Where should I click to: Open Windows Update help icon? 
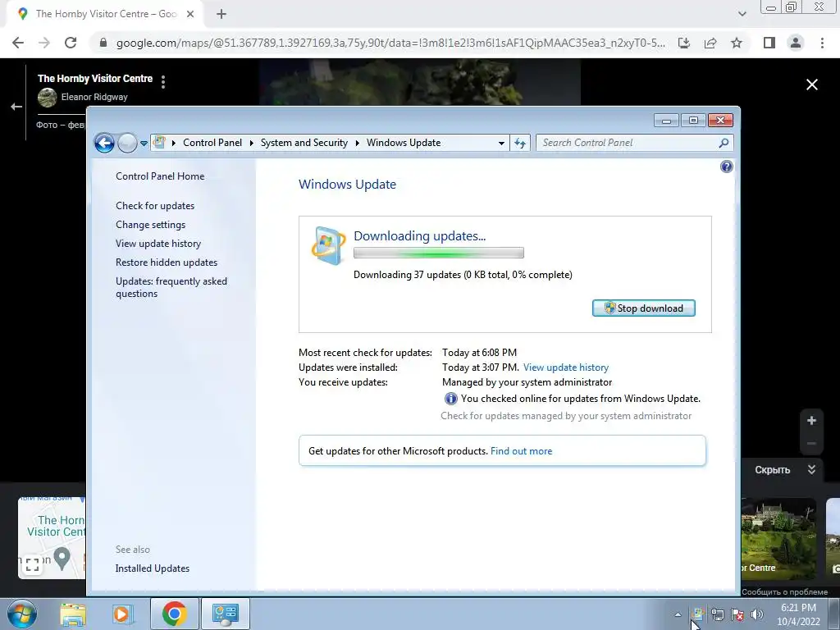tap(727, 167)
